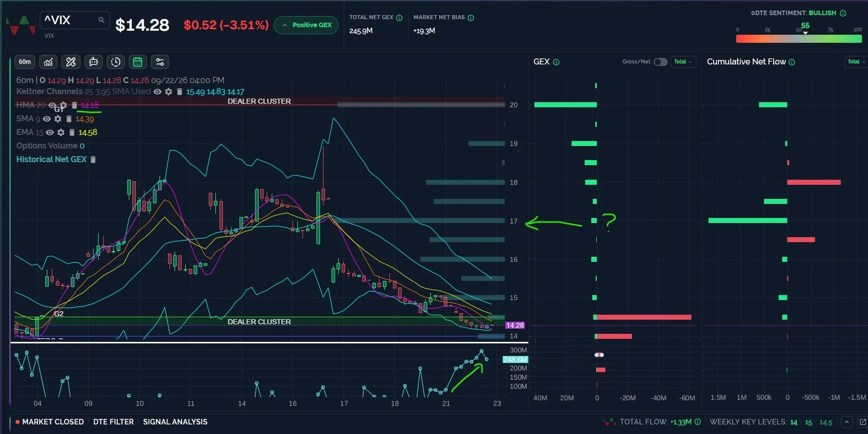Viewport: 868px width, 434px height.
Task: Click the 0DTE sentiment gauge bar
Action: pyautogui.click(x=799, y=39)
